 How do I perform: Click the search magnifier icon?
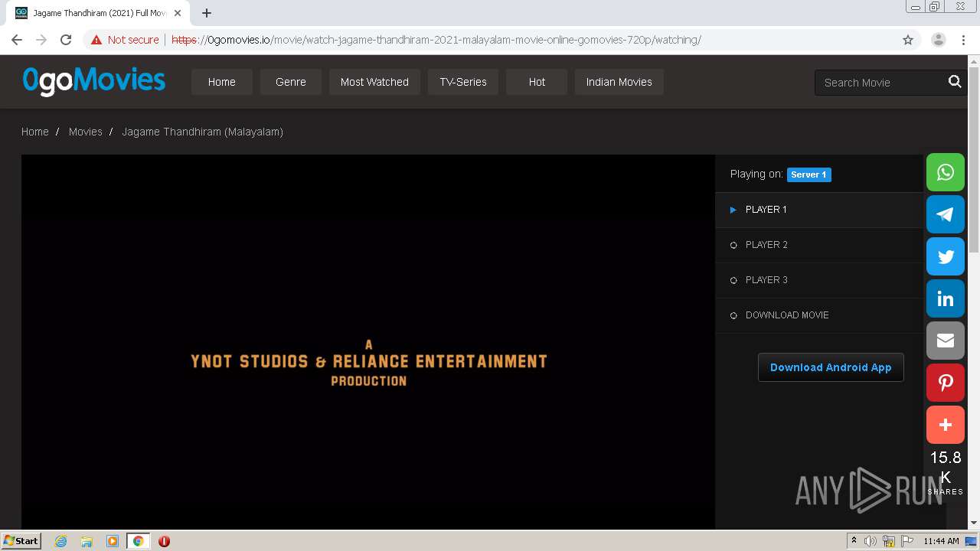(x=955, y=82)
